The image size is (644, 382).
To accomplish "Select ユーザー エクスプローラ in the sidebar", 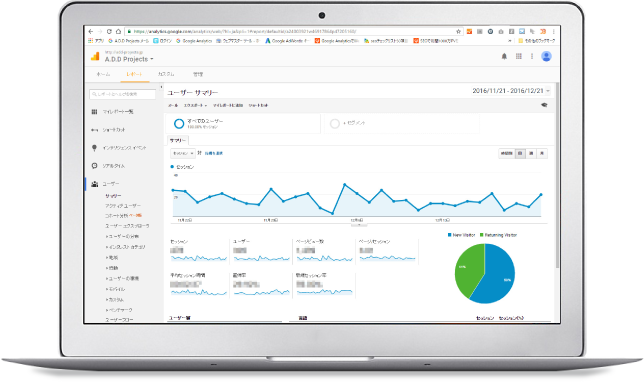I will (127, 226).
